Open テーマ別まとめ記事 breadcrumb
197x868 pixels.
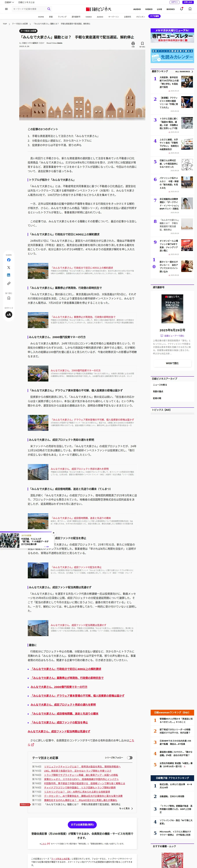(20, 24)
